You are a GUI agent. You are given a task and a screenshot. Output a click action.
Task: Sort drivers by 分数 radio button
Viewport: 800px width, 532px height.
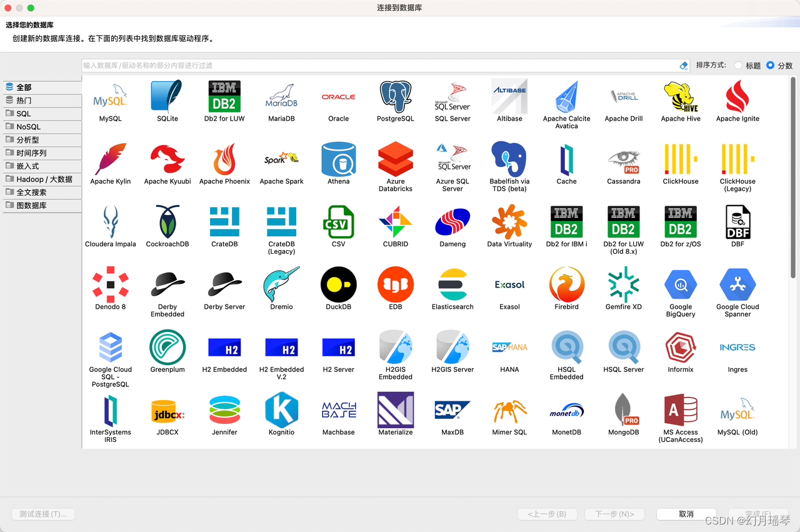[770, 65]
